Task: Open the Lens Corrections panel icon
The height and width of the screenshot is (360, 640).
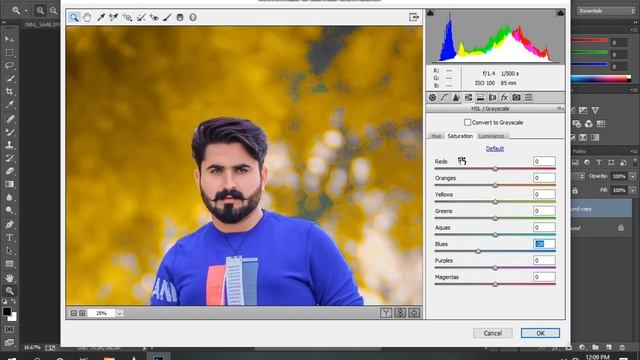Action: tap(492, 97)
